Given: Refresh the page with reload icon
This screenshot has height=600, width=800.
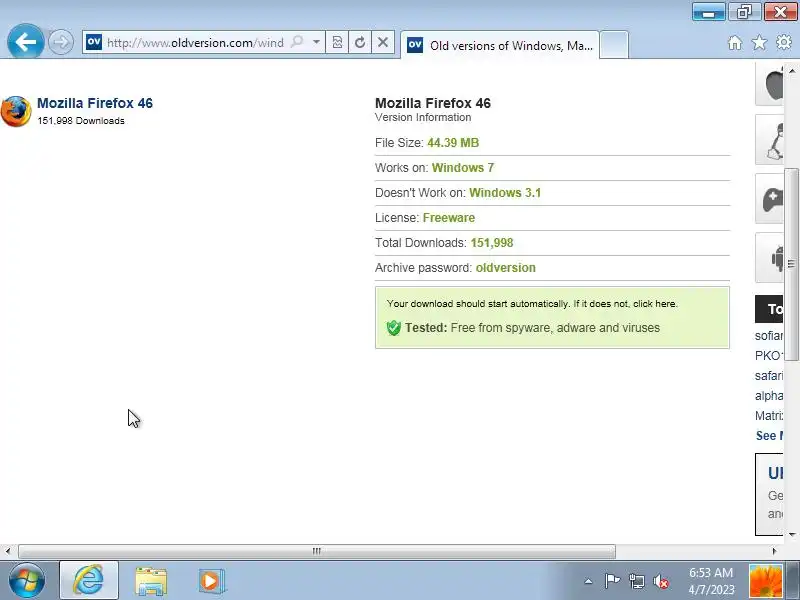Looking at the screenshot, I should pos(360,42).
